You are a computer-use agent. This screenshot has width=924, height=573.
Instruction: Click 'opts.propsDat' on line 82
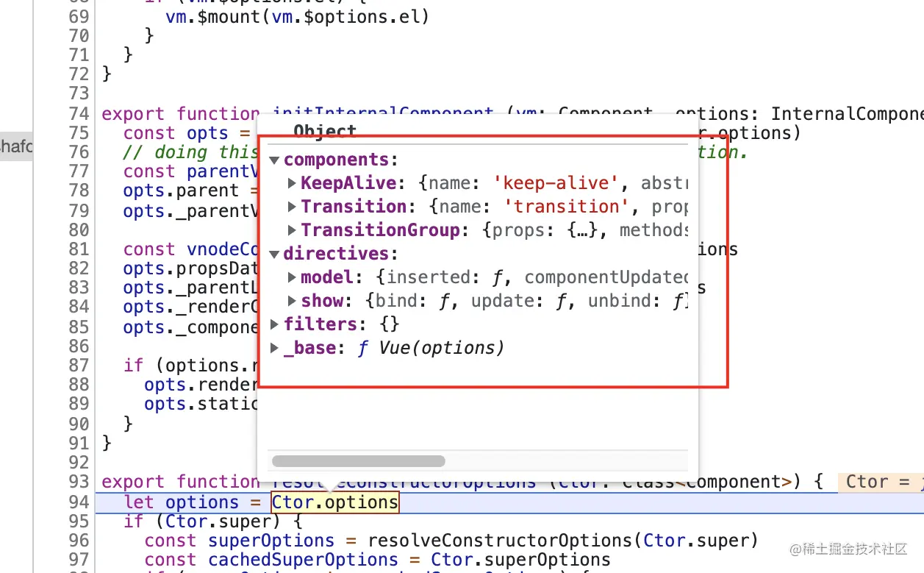(x=190, y=268)
